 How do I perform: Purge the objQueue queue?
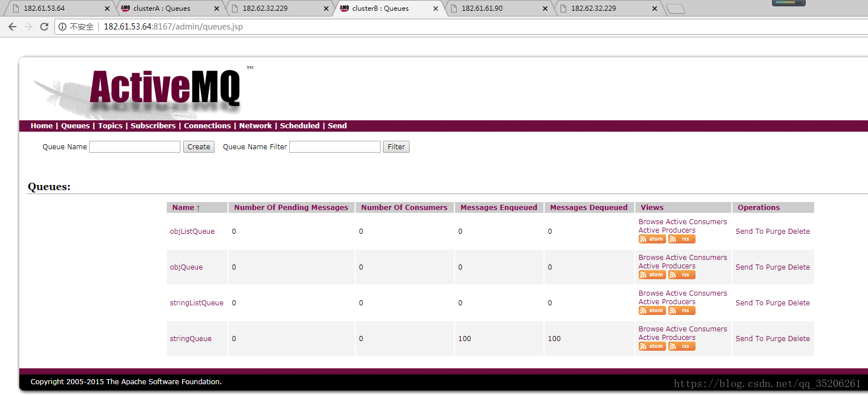(x=776, y=267)
